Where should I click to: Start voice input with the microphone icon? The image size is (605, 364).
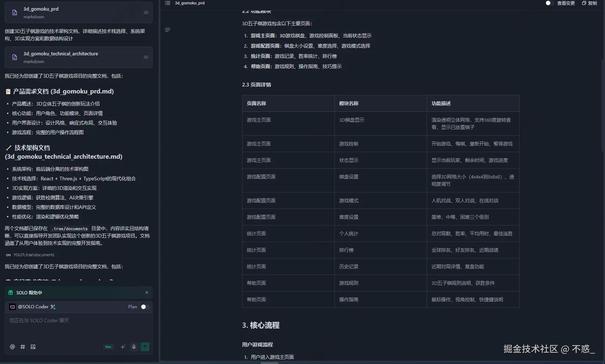tap(134, 347)
